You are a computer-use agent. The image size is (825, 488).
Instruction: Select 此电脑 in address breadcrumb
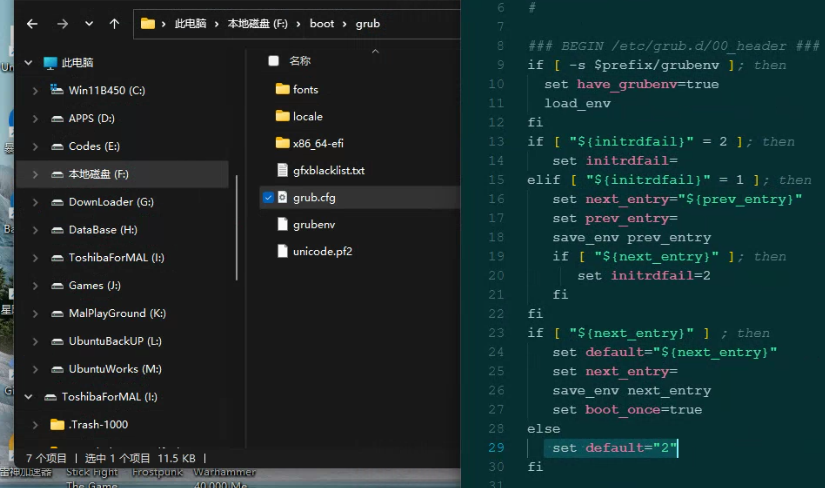click(x=190, y=24)
